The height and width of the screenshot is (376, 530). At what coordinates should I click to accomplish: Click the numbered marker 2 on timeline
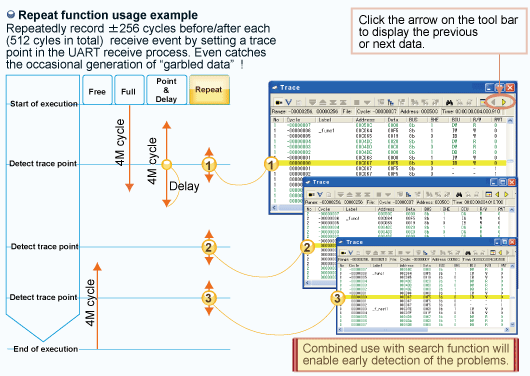coord(209,247)
